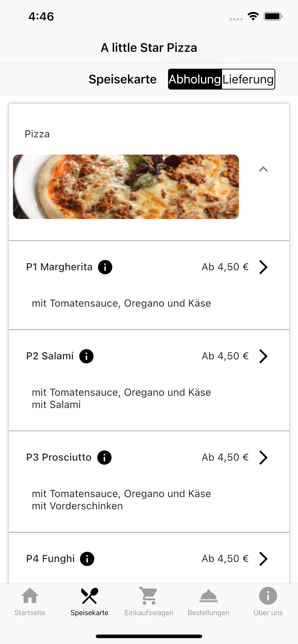Open info for P4 Funghi
The width and height of the screenshot is (298, 644).
[87, 559]
